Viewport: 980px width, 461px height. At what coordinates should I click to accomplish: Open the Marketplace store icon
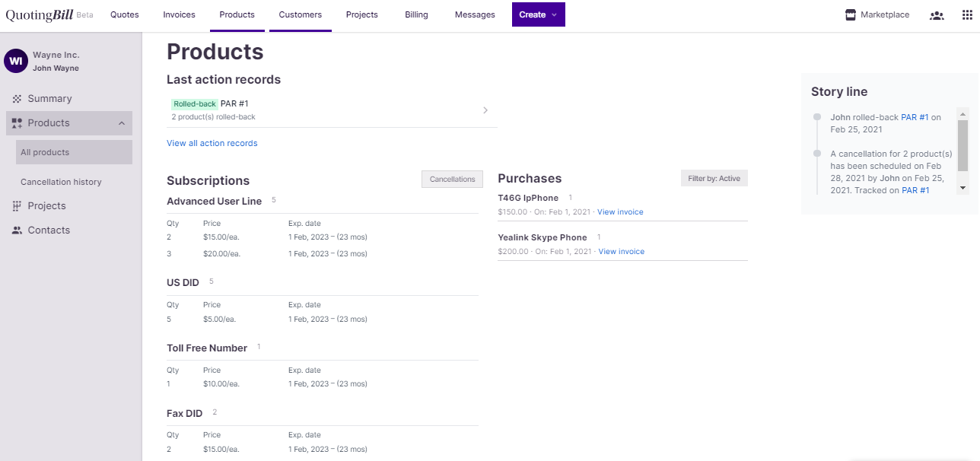[851, 14]
